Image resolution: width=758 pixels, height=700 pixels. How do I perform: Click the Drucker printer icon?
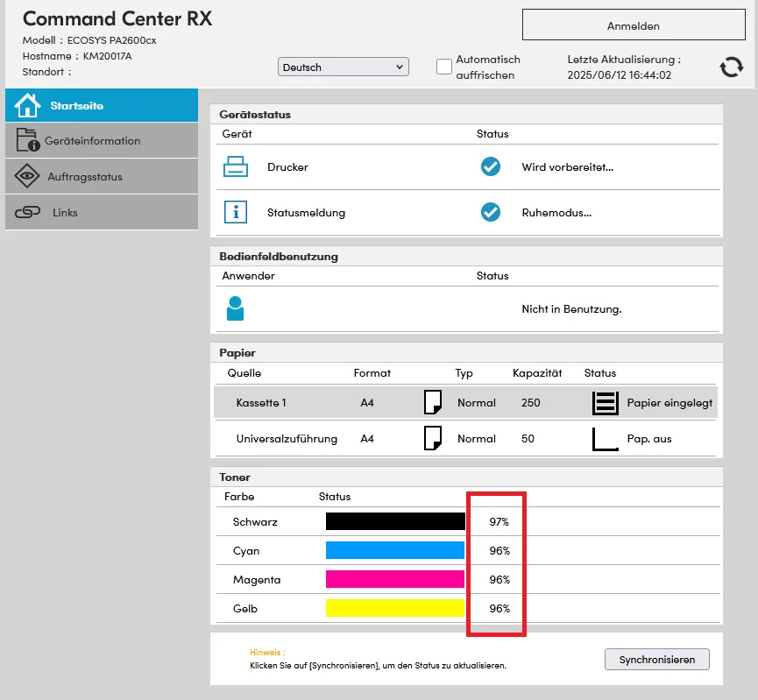click(x=236, y=166)
